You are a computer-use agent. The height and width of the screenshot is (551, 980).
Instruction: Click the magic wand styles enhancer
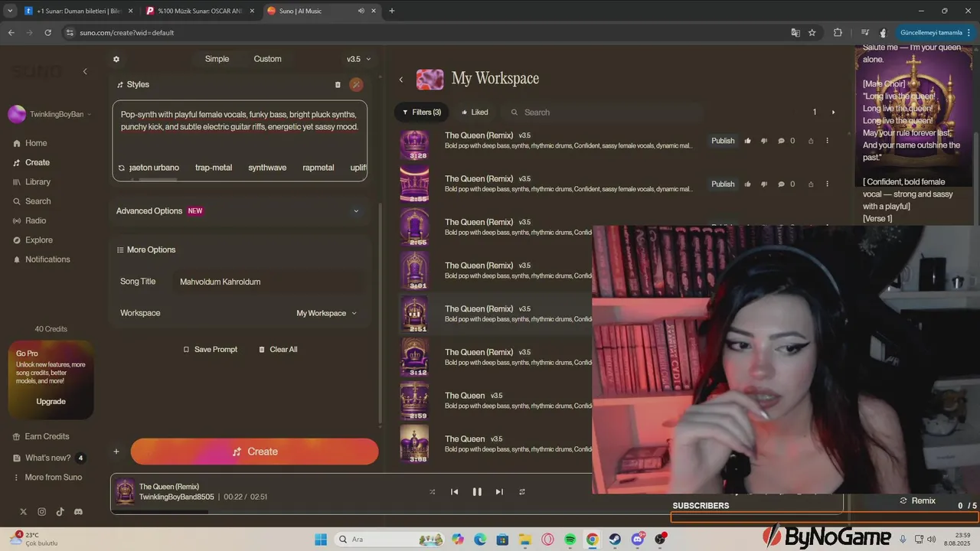pyautogui.click(x=356, y=84)
